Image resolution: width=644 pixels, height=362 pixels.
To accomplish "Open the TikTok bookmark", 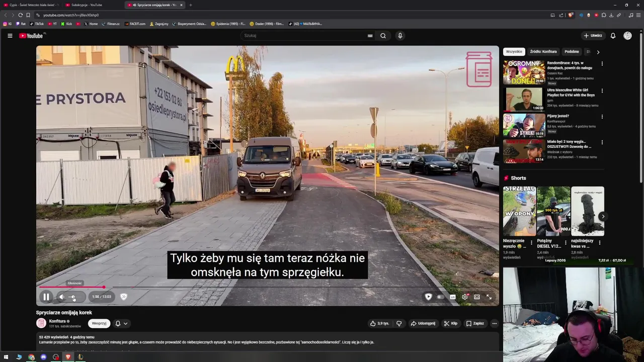I will 37,24.
